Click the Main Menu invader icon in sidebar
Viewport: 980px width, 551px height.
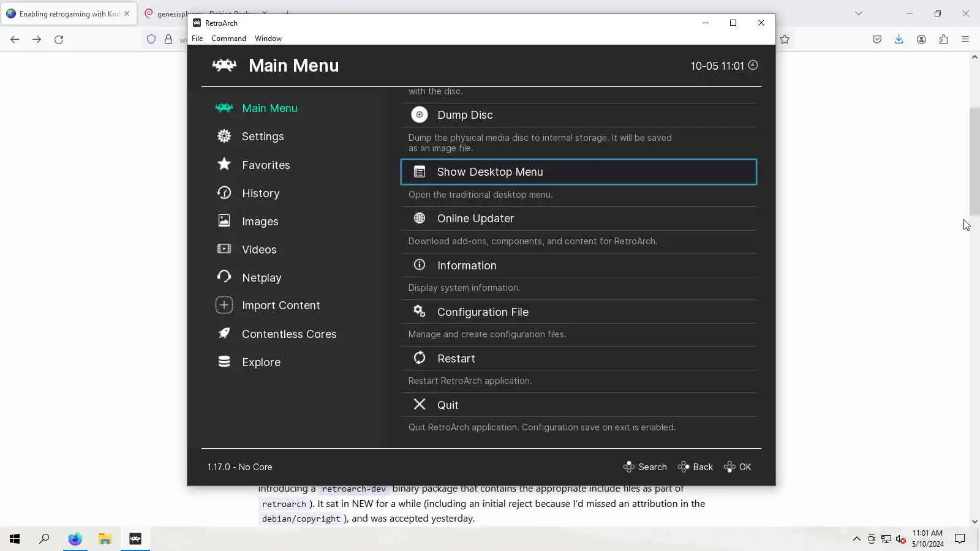[224, 108]
